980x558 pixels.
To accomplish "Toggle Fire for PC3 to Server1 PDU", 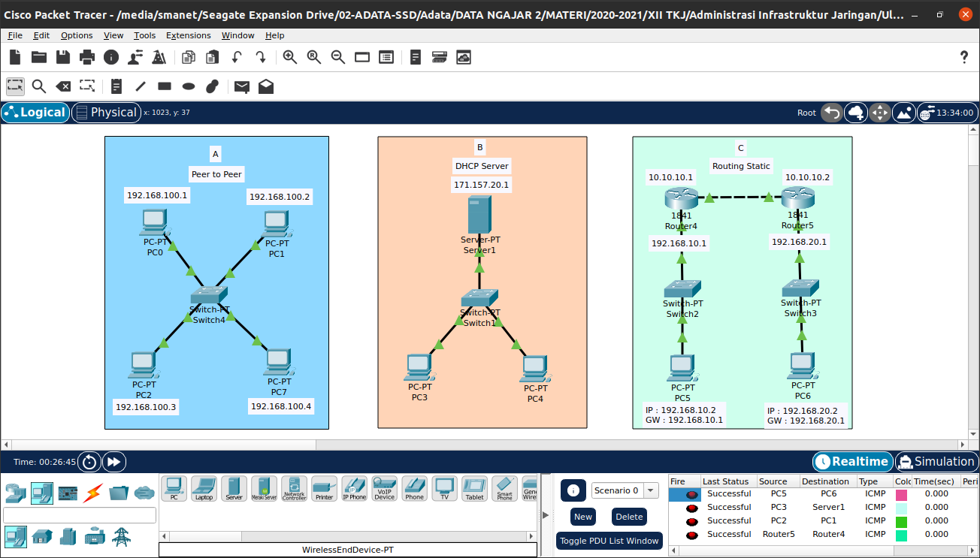I will (691, 508).
